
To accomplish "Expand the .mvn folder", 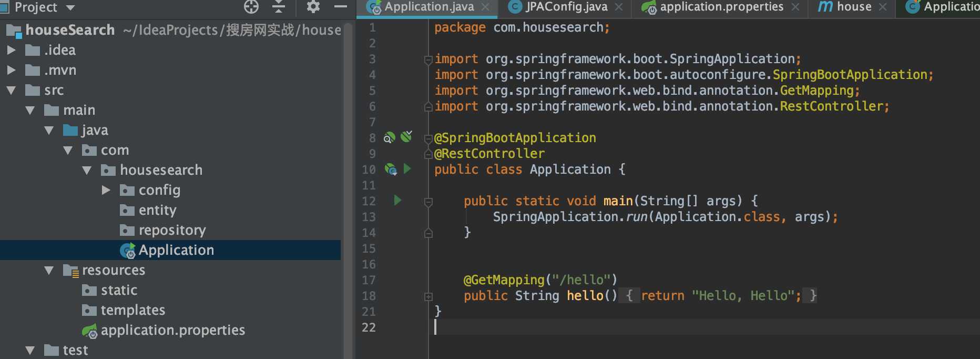I will [11, 70].
